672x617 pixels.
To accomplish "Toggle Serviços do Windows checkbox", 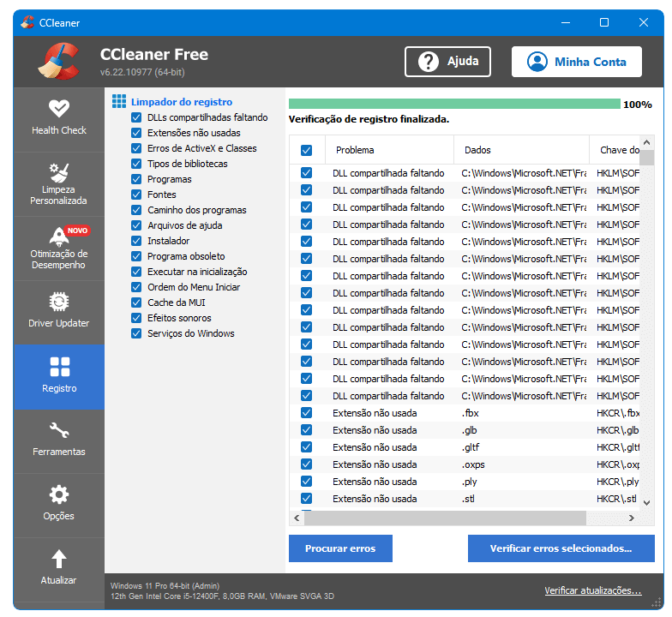I will [x=136, y=333].
